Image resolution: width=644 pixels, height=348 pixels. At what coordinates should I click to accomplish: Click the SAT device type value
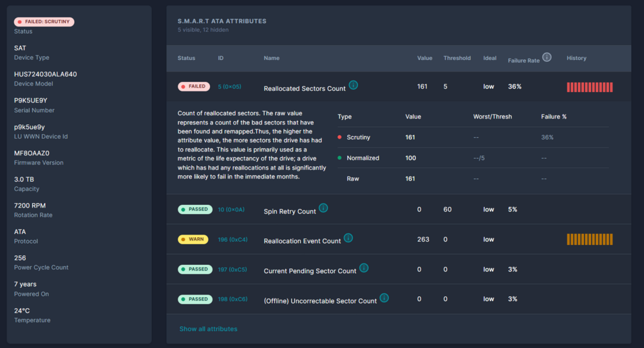pos(20,48)
